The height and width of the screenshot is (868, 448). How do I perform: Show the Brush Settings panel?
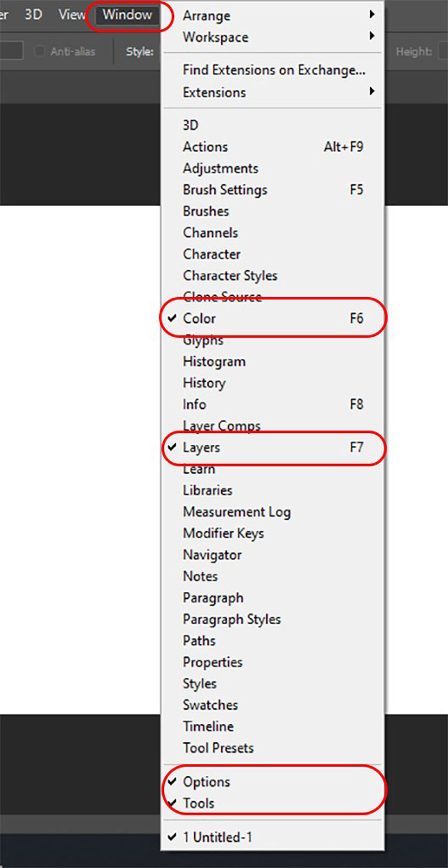click(x=272, y=190)
